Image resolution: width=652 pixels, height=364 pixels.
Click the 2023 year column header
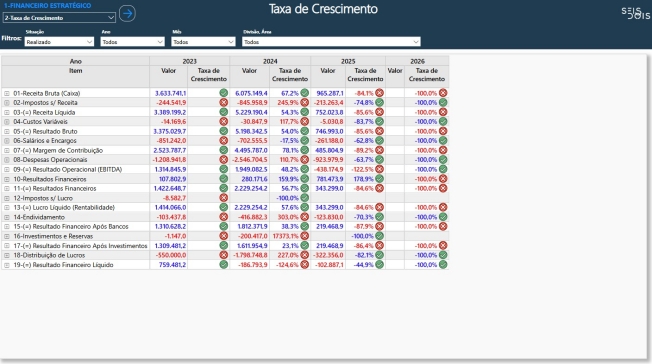pyautogui.click(x=190, y=61)
